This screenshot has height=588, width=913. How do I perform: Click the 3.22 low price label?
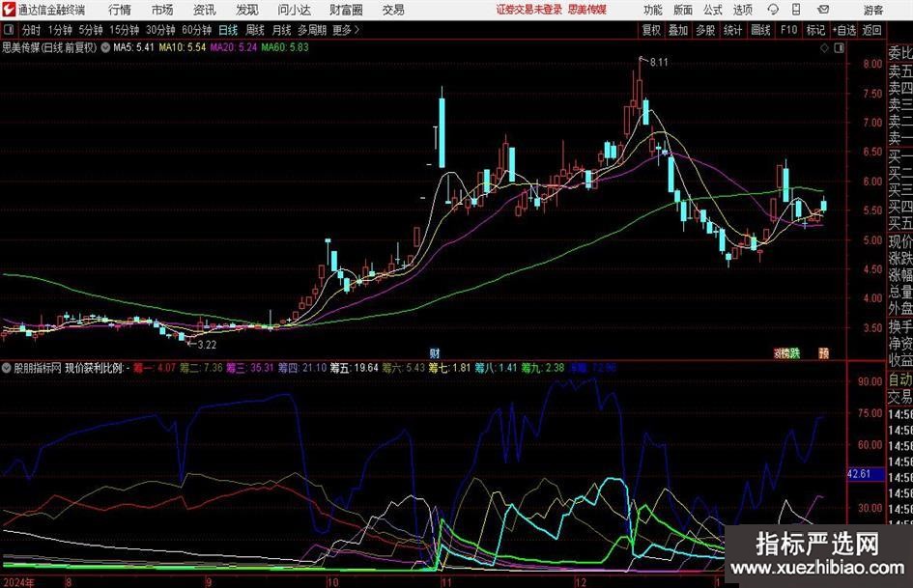coord(207,345)
